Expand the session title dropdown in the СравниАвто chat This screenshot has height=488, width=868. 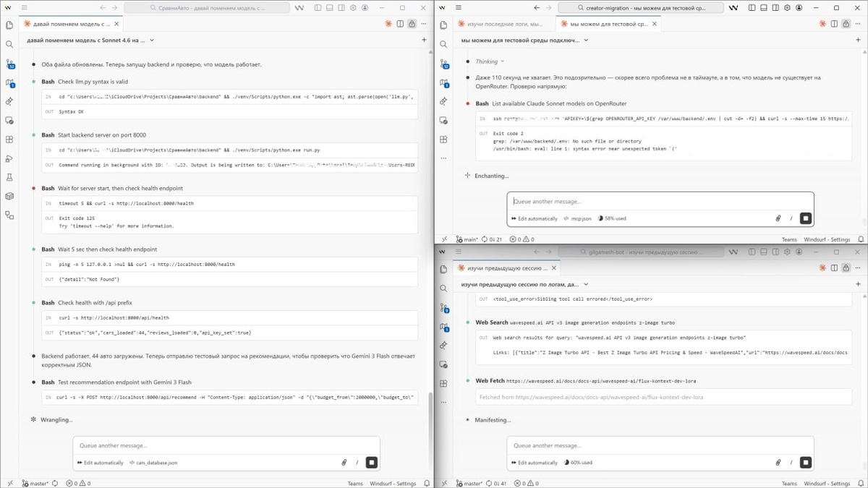pos(152,40)
